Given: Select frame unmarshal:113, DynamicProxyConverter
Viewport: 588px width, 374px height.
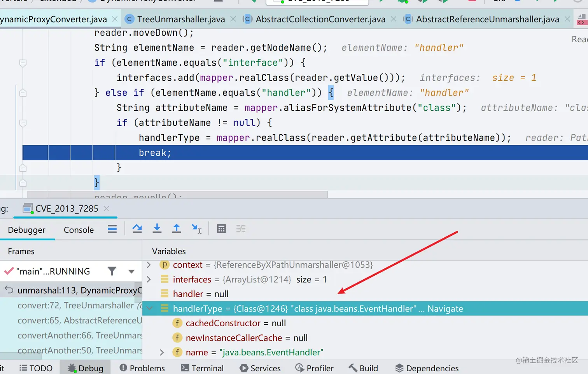Looking at the screenshot, I should pos(71,290).
